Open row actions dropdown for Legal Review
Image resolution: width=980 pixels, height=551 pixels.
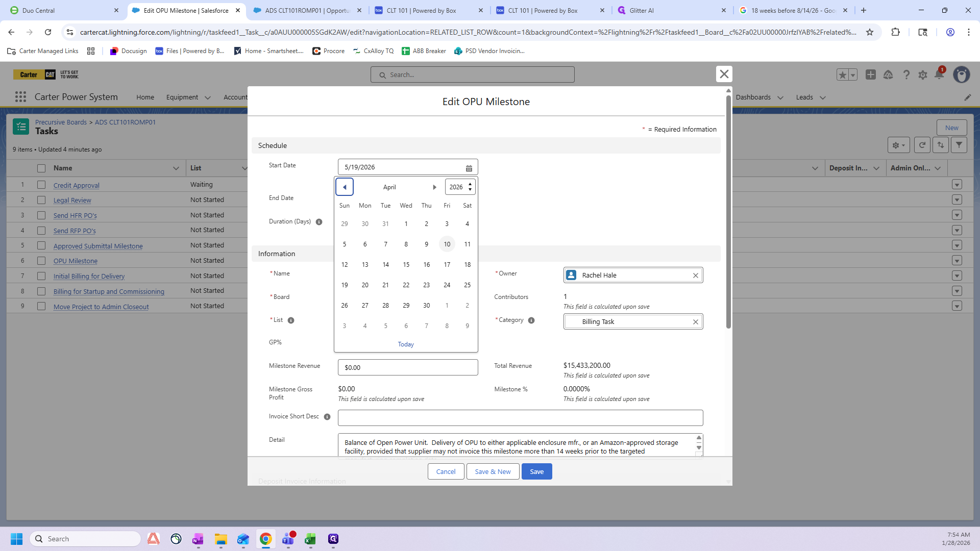pyautogui.click(x=957, y=200)
